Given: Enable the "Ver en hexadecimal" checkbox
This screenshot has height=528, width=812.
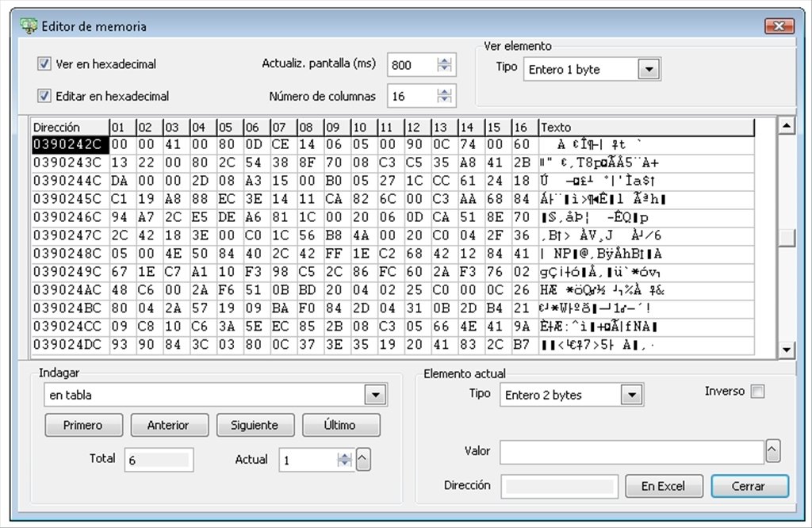Looking at the screenshot, I should 44,65.
